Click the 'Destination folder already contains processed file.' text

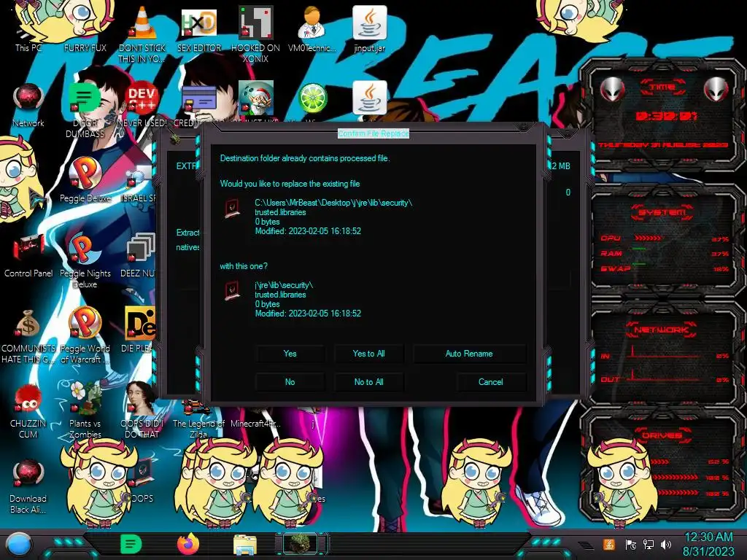[305, 158]
